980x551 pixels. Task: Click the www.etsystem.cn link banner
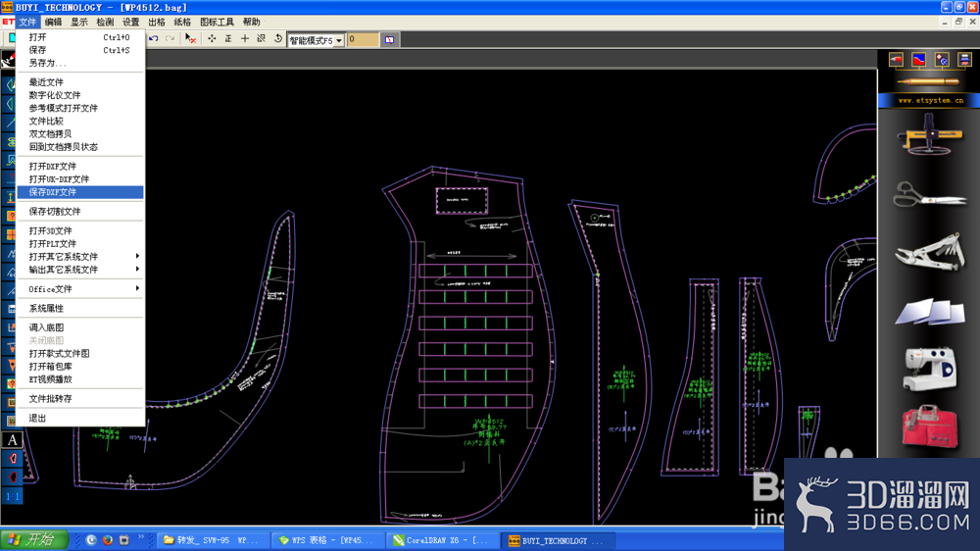pos(930,100)
